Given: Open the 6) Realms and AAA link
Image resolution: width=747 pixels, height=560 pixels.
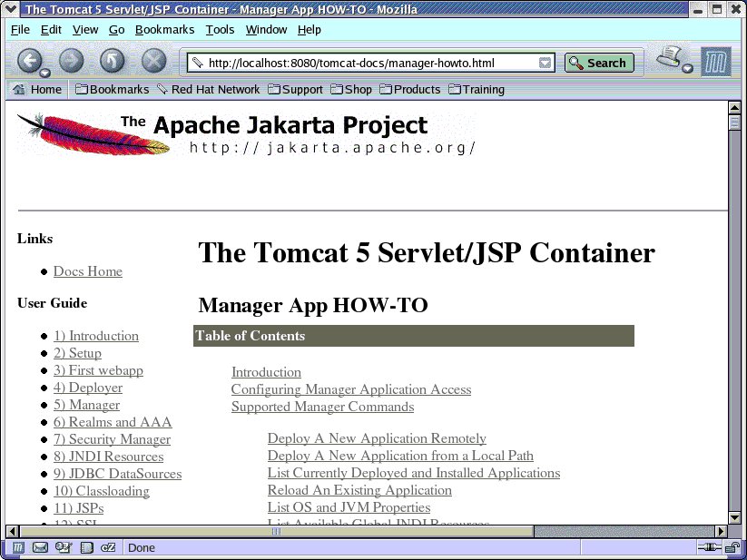Looking at the screenshot, I should coord(113,422).
